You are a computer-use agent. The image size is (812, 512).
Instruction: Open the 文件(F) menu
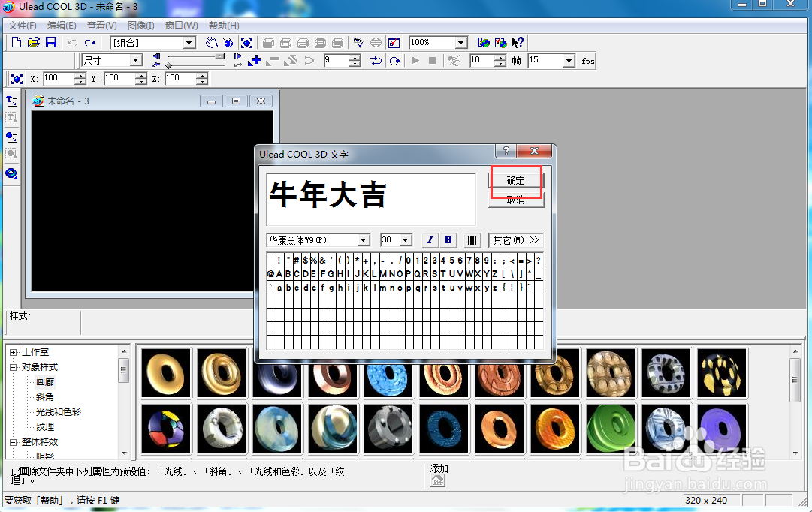pyautogui.click(x=23, y=26)
